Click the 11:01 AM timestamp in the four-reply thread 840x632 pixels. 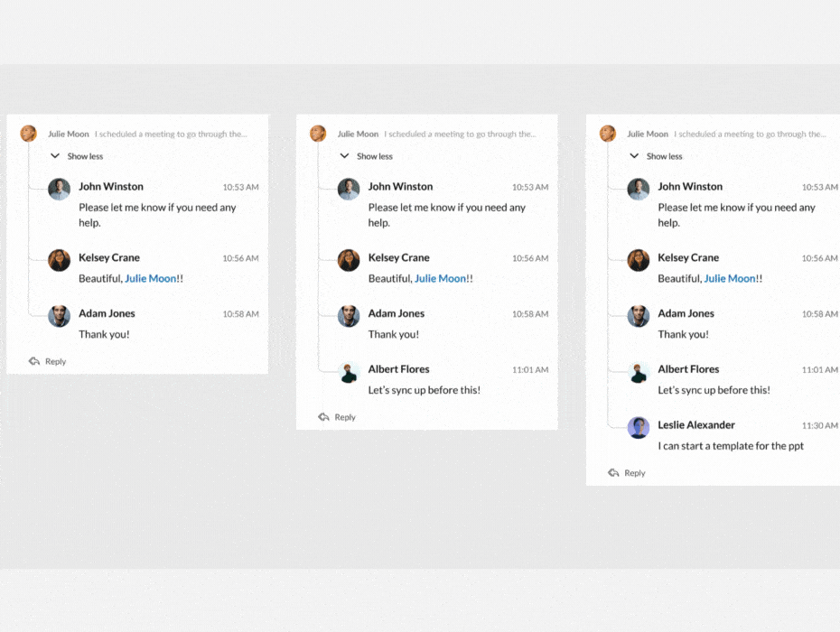(529, 370)
